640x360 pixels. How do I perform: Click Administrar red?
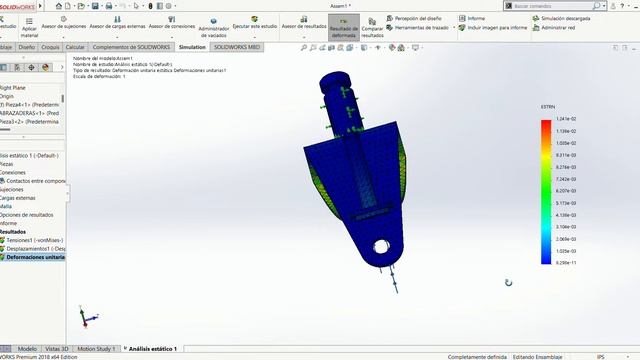coord(554,28)
